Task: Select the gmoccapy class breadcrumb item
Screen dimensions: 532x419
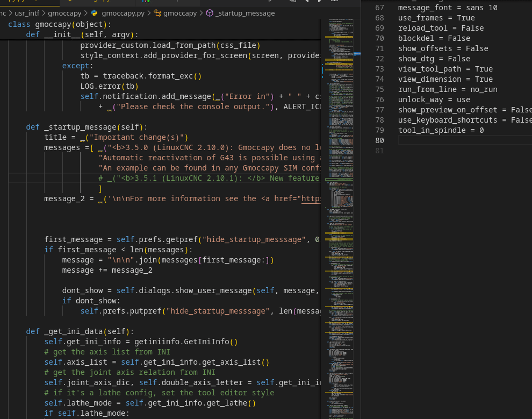Action: coord(180,13)
